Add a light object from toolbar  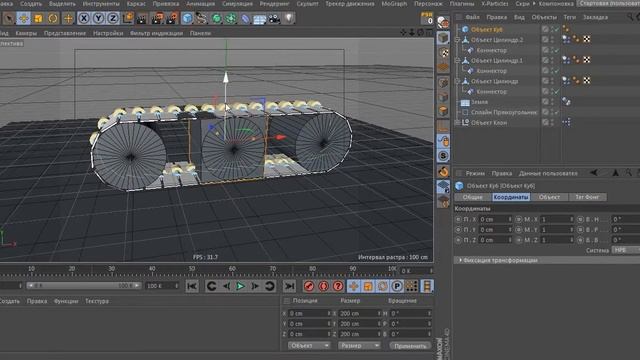coord(289,18)
